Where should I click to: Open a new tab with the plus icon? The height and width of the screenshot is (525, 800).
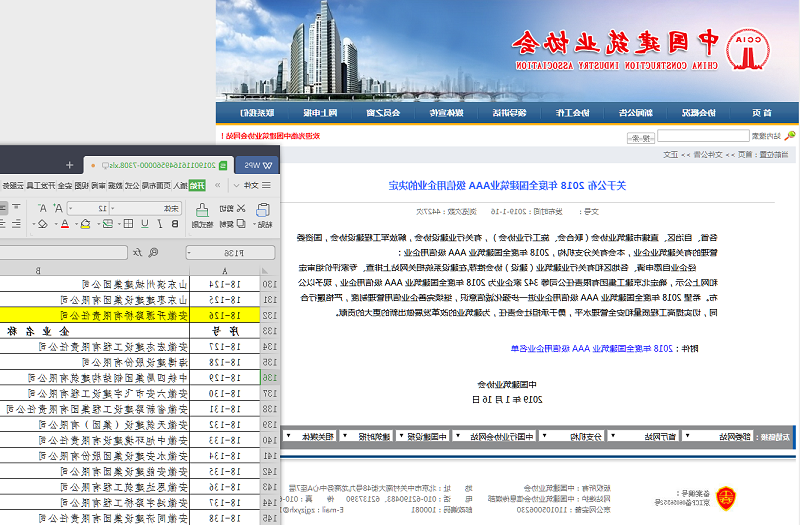[69, 165]
